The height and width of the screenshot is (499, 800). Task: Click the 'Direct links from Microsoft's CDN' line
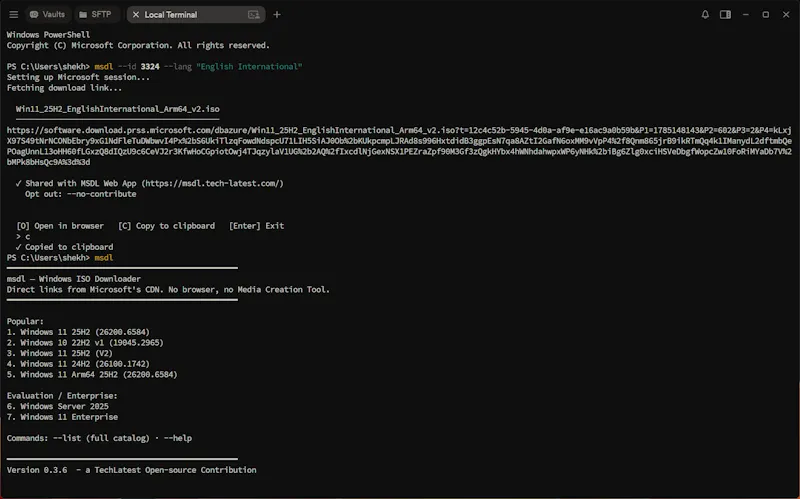(168, 289)
